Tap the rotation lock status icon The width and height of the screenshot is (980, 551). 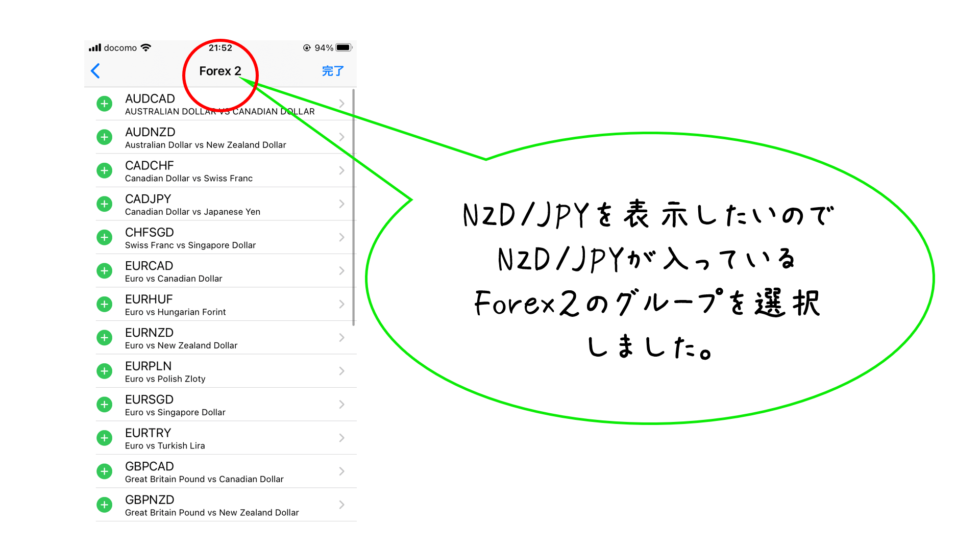coord(307,47)
